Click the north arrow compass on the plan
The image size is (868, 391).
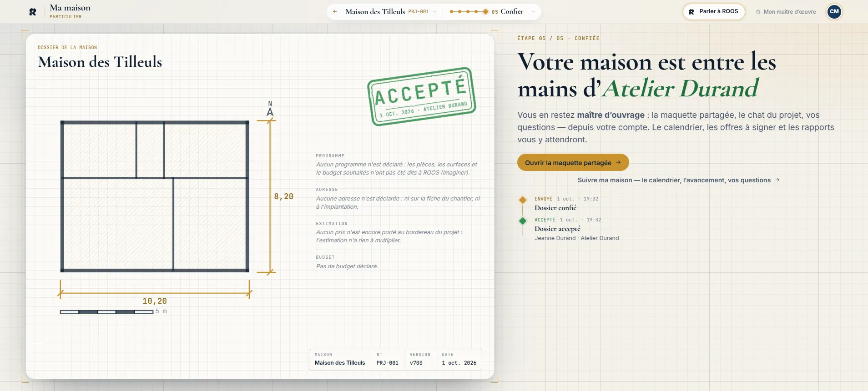tap(270, 109)
